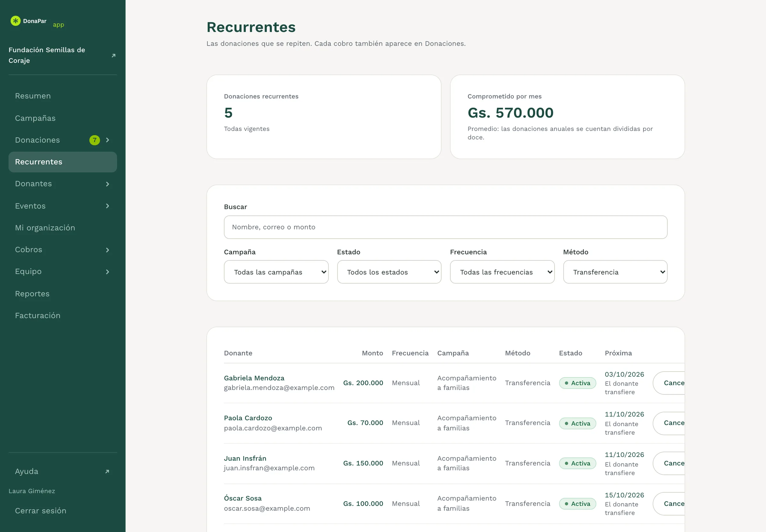Open donor Gabriela Mendoza's name

(x=254, y=378)
